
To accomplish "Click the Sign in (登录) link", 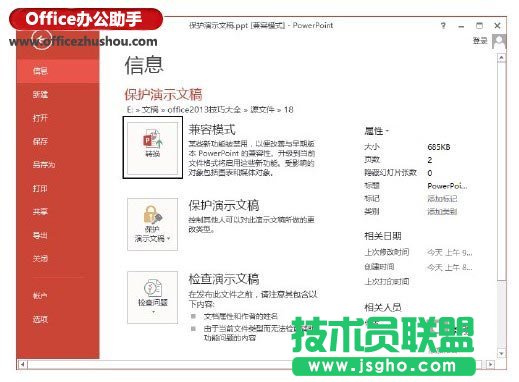I will click(x=480, y=41).
